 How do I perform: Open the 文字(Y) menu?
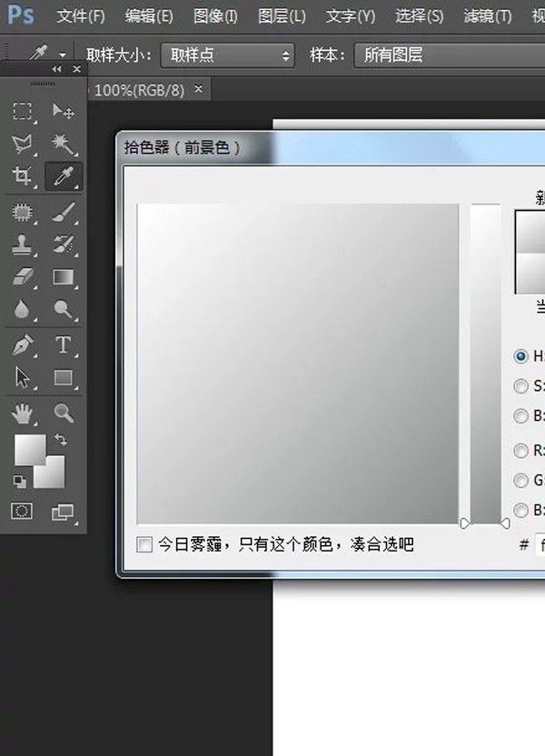click(x=351, y=16)
